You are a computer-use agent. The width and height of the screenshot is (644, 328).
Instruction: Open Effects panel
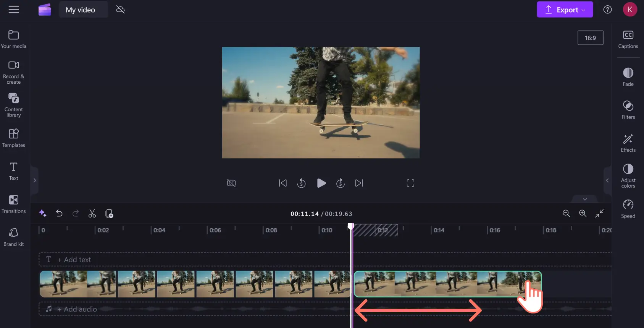coord(628,143)
